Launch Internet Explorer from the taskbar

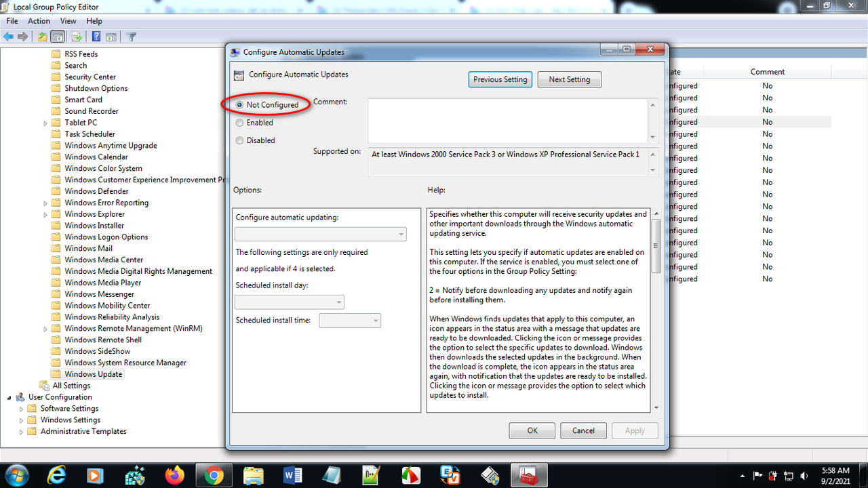point(56,475)
